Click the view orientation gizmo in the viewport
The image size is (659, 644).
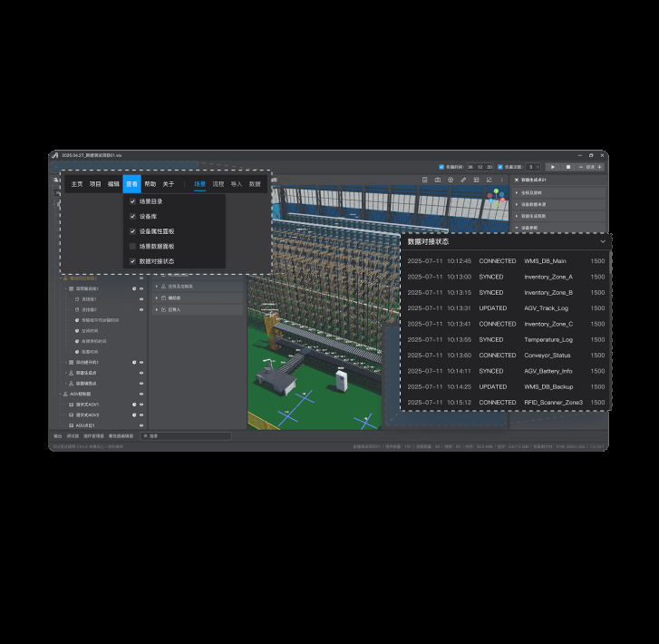[x=497, y=198]
